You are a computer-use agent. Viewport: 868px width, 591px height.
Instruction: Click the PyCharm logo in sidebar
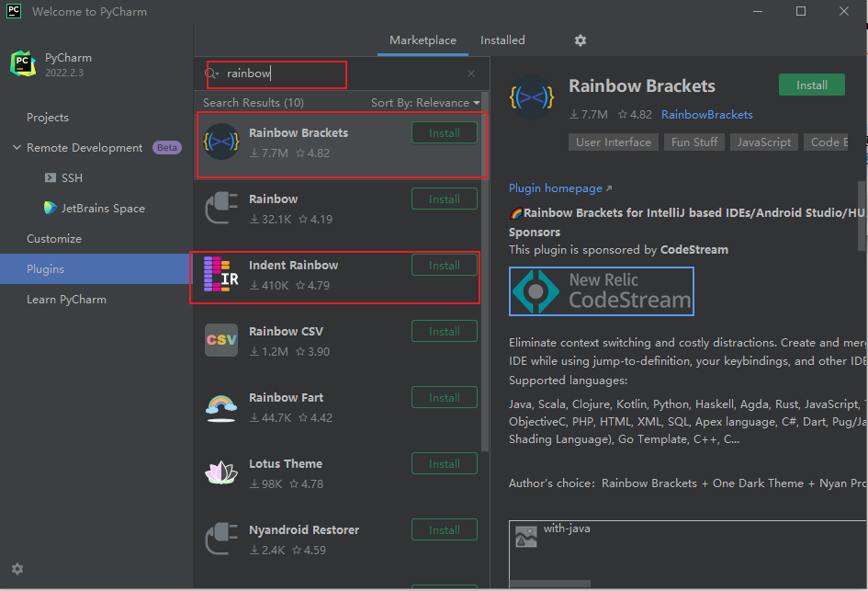[23, 63]
